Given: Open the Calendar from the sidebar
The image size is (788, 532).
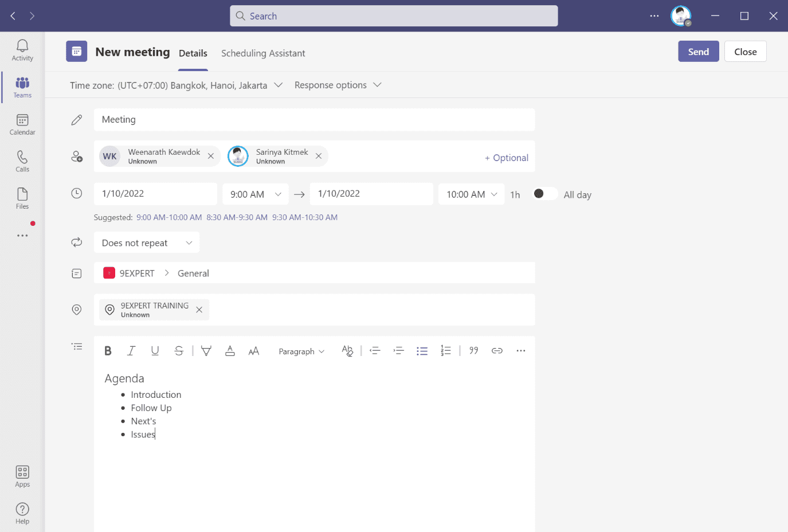Looking at the screenshot, I should pyautogui.click(x=22, y=123).
